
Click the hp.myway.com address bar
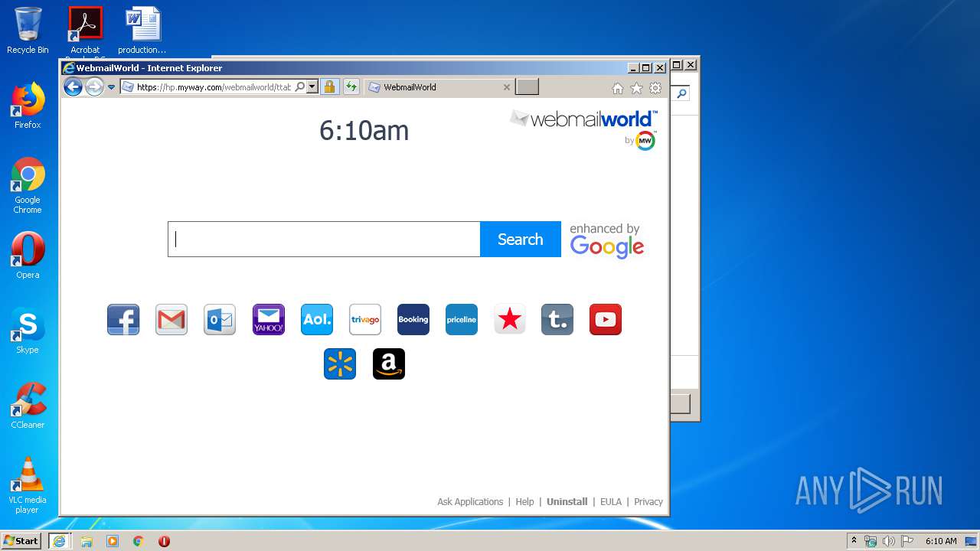tap(214, 87)
